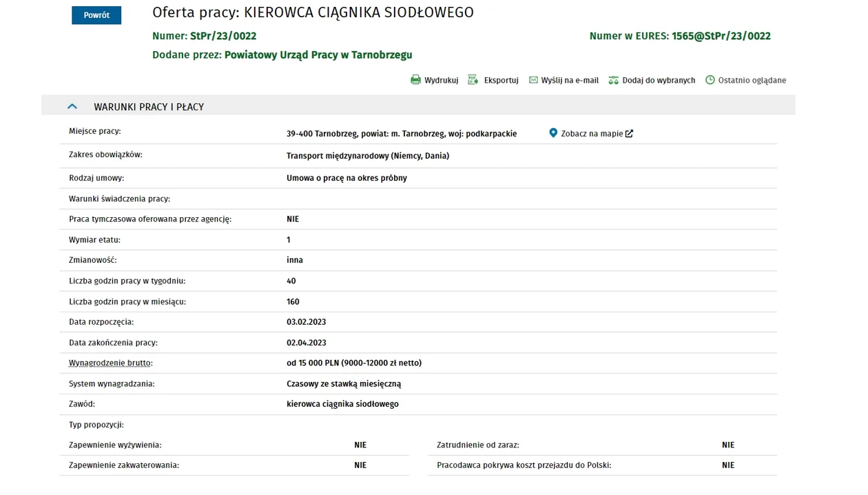Click the weekly hours value 40
868x495 pixels.
(x=291, y=281)
